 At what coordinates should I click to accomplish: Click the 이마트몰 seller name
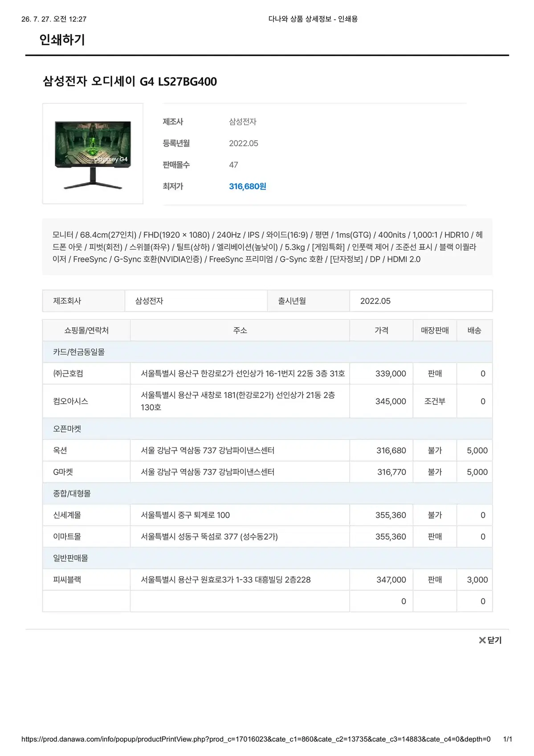[67, 537]
